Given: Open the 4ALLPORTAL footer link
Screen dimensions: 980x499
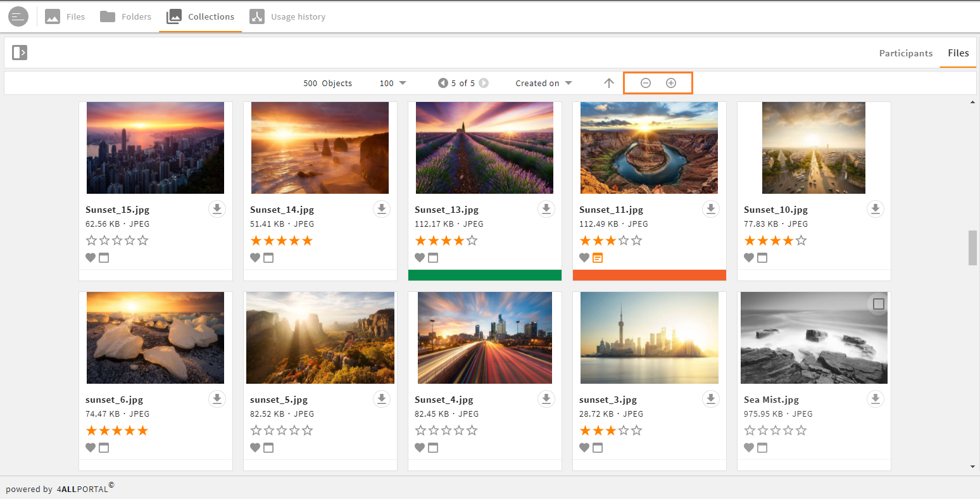Looking at the screenshot, I should click(x=85, y=488).
